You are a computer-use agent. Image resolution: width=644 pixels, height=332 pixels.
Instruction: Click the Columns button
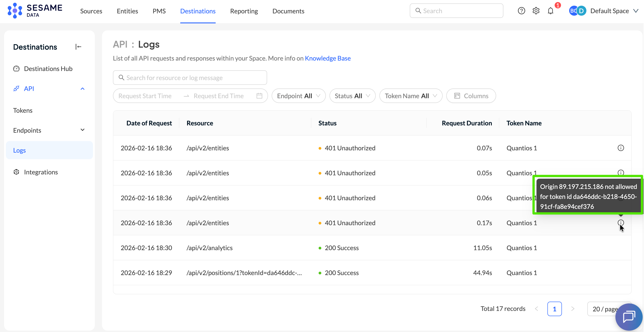point(471,96)
